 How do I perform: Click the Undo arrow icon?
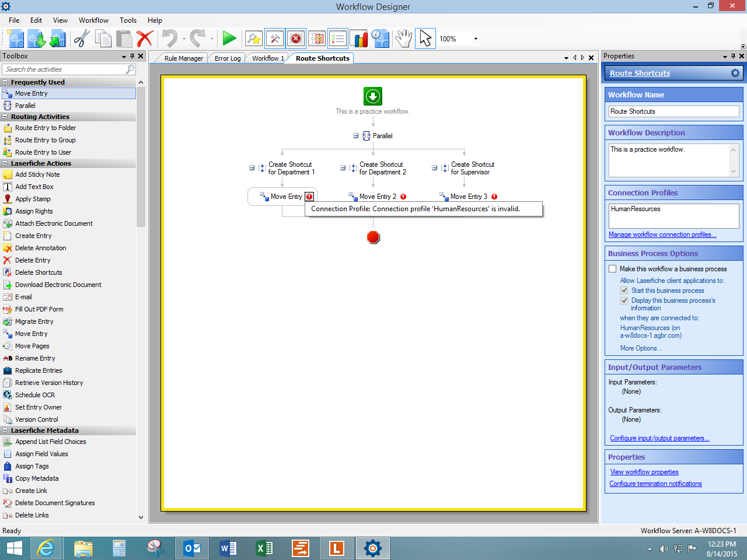170,39
